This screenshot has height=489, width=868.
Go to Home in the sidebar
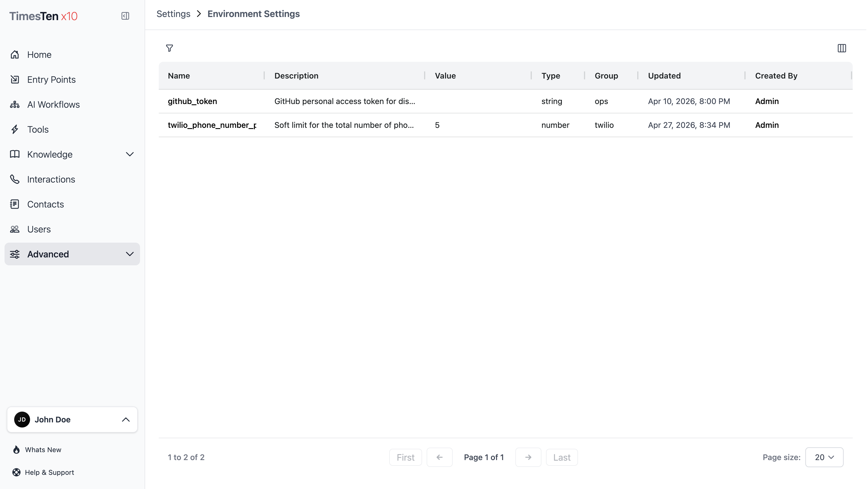click(x=72, y=54)
